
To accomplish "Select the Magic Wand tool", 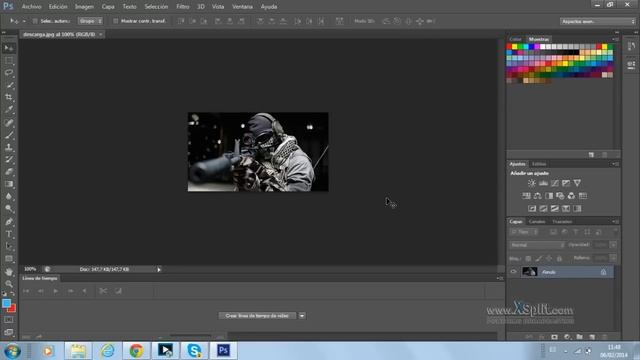I will pos(9,85).
